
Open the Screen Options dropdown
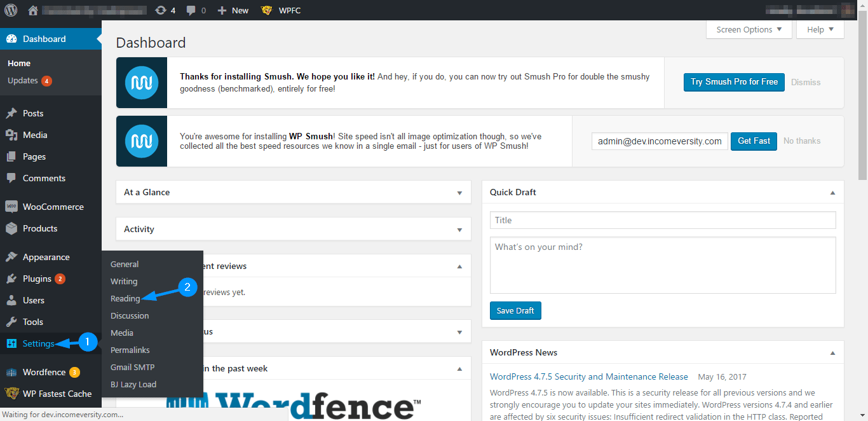point(749,30)
